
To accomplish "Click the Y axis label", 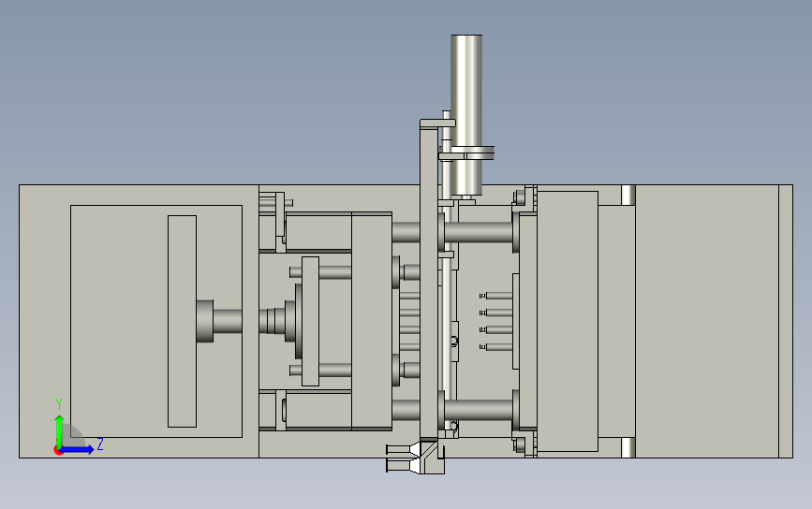I will pyautogui.click(x=58, y=403).
